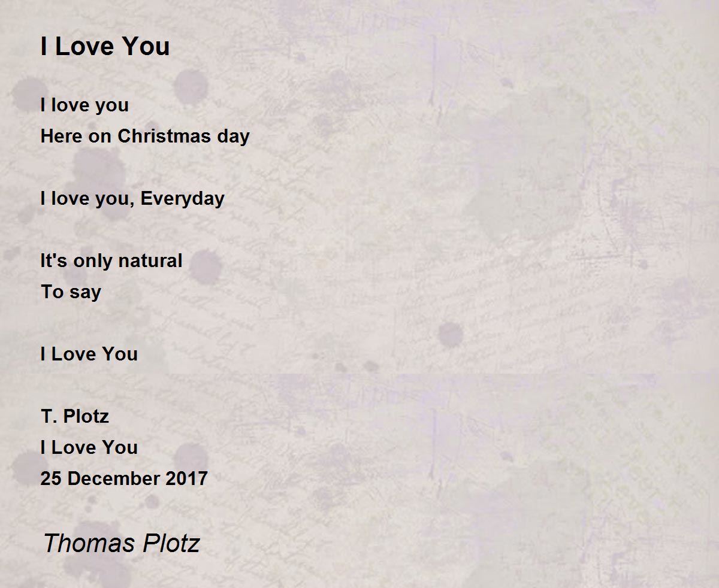Click "I Love You" below "To say"
This screenshot has width=719, height=588.
(x=89, y=354)
